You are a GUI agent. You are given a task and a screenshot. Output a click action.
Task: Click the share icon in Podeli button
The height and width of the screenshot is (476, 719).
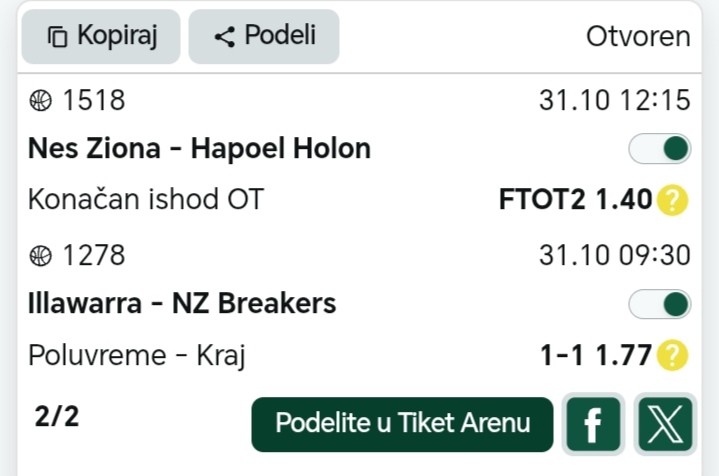click(x=225, y=38)
